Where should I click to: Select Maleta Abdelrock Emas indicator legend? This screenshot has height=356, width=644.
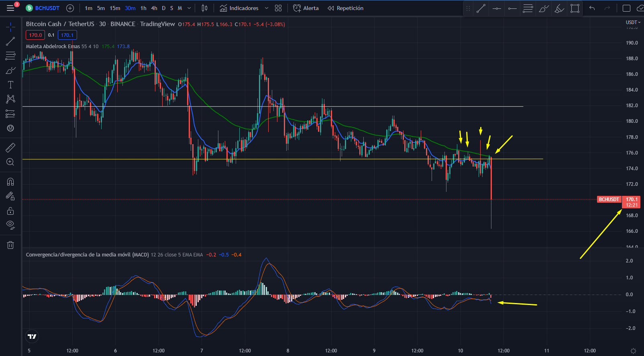(x=53, y=47)
